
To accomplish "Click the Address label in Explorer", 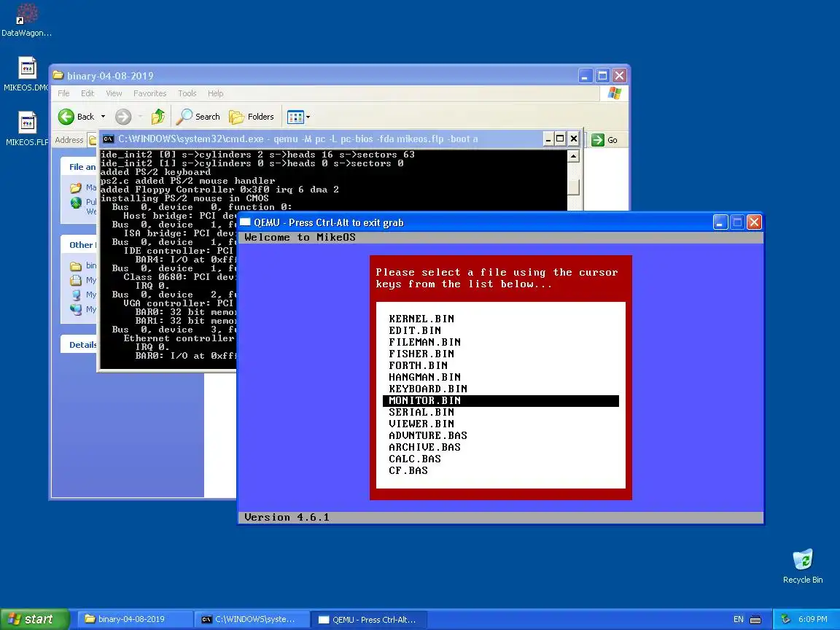I will pos(69,140).
